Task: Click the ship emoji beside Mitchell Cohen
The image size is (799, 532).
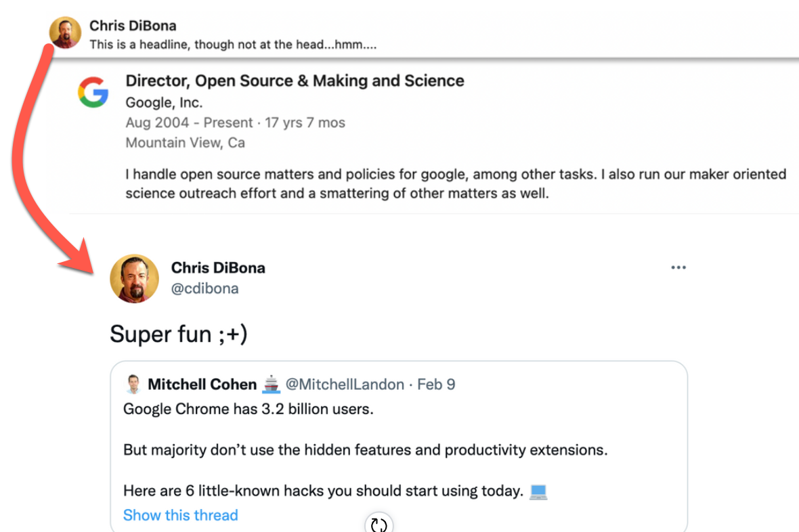Action: point(271,384)
